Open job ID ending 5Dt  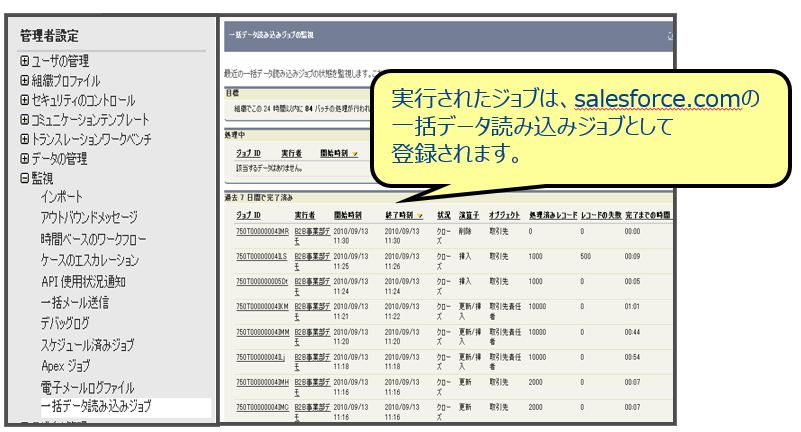(262, 281)
